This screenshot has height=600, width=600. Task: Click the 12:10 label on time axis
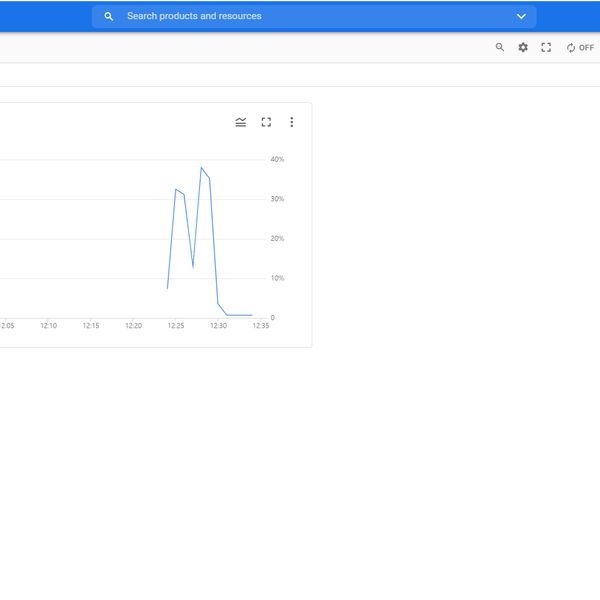48,325
